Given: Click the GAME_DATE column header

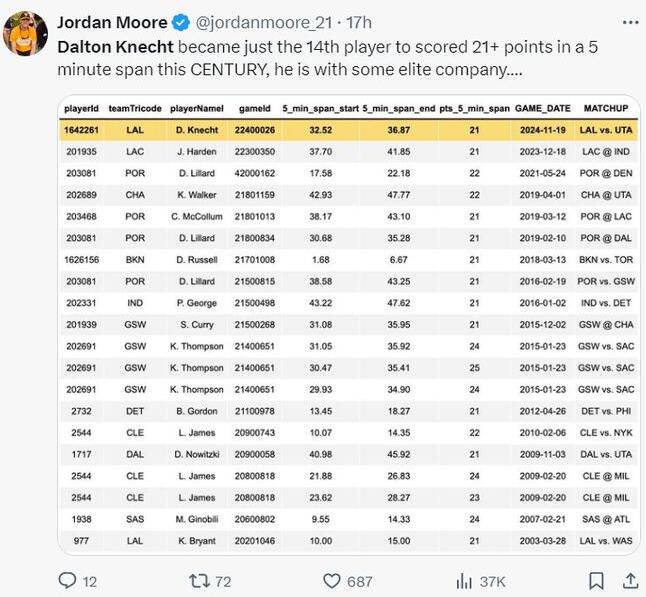Looking at the screenshot, I should coord(543,107).
